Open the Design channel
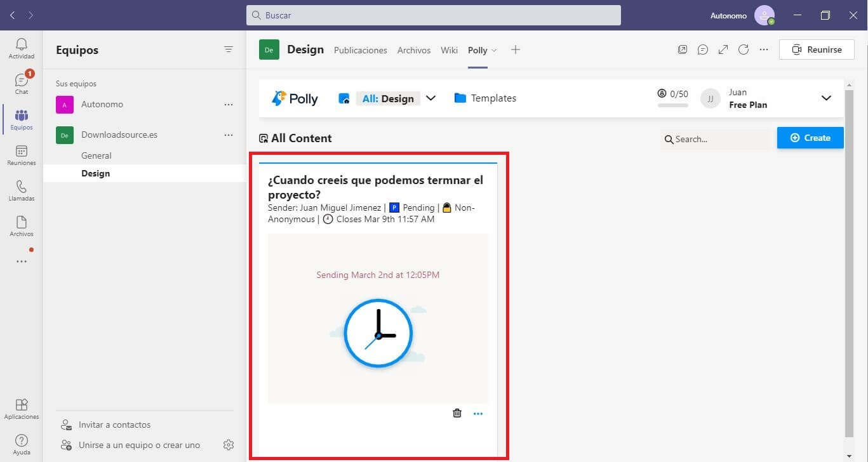Screen dimensions: 868x462 144,173
